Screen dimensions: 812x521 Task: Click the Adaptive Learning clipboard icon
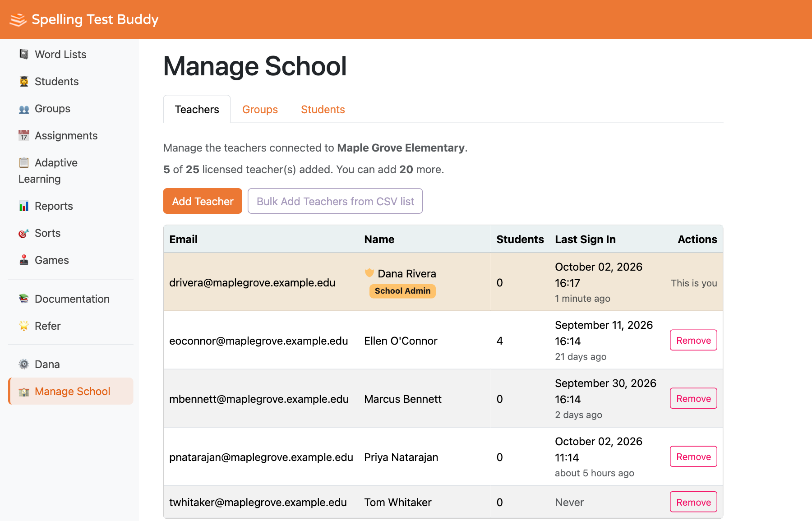click(x=24, y=162)
